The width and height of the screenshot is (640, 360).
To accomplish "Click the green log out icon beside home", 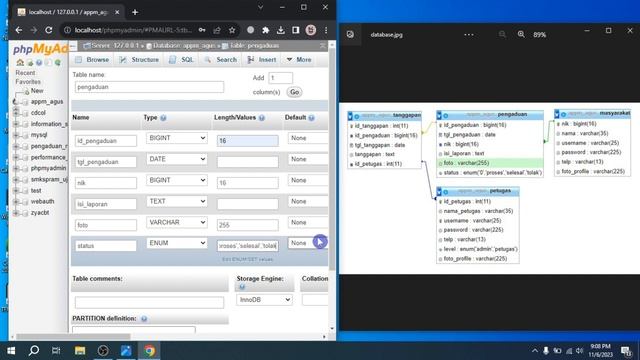I will (30, 62).
